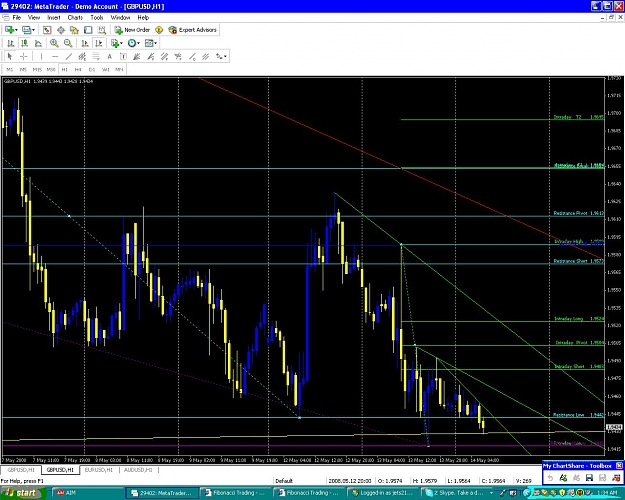This screenshot has height=500, width=625.
Task: Switch to the H4 timeframe
Action: (x=78, y=69)
